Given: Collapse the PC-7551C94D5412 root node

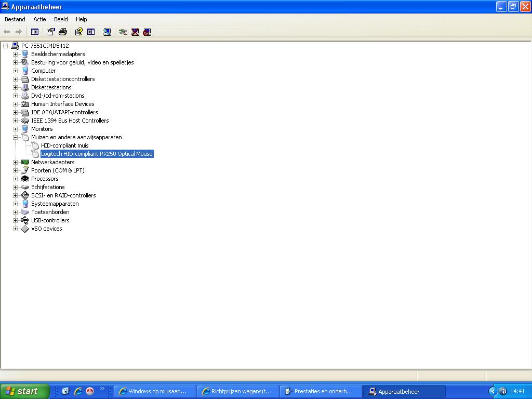Looking at the screenshot, I should coord(5,46).
